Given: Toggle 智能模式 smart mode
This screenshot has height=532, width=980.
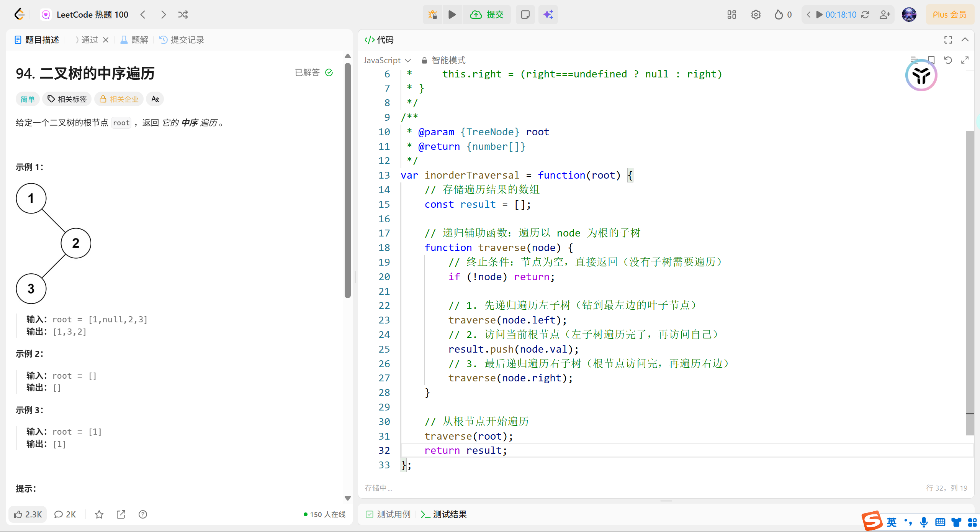Looking at the screenshot, I should coord(443,60).
